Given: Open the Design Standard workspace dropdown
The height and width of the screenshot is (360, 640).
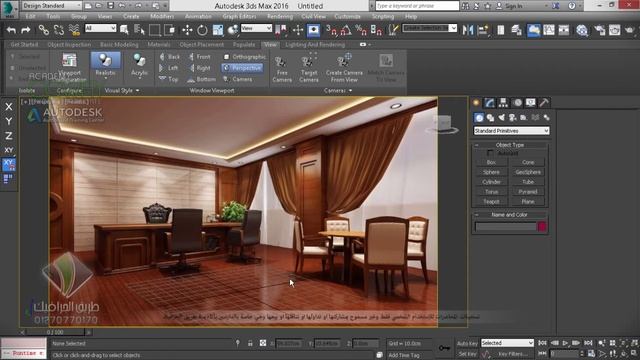Looking at the screenshot, I should [x=51, y=6].
